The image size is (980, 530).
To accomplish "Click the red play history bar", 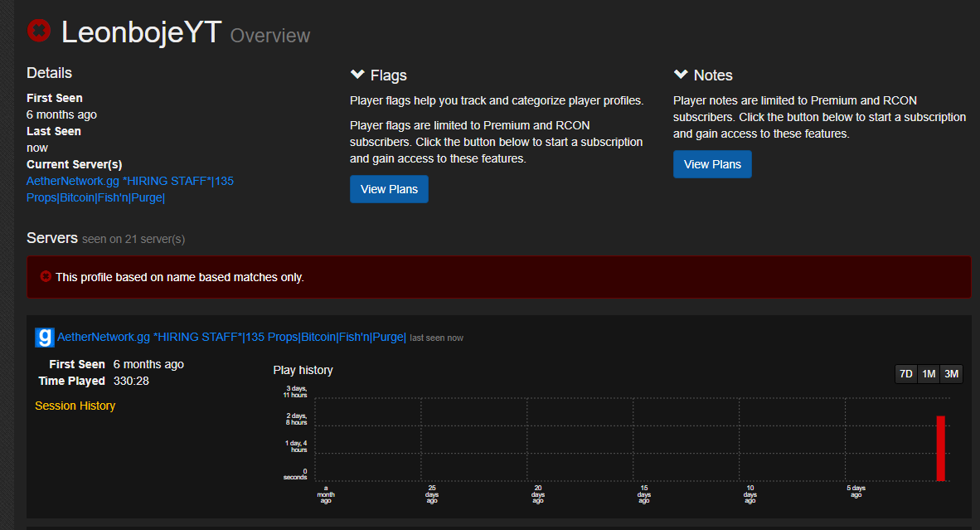I will point(941,448).
